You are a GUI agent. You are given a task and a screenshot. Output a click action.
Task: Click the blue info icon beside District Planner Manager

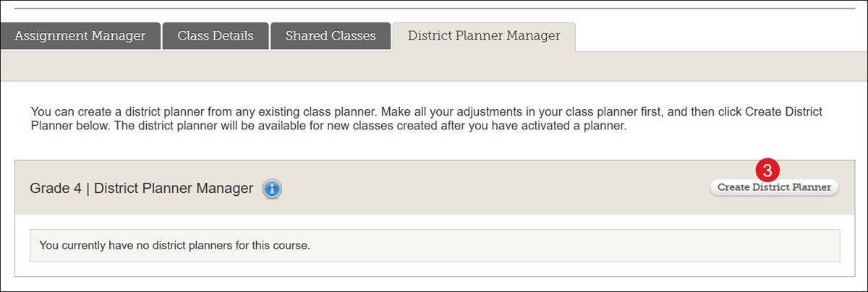point(272,189)
